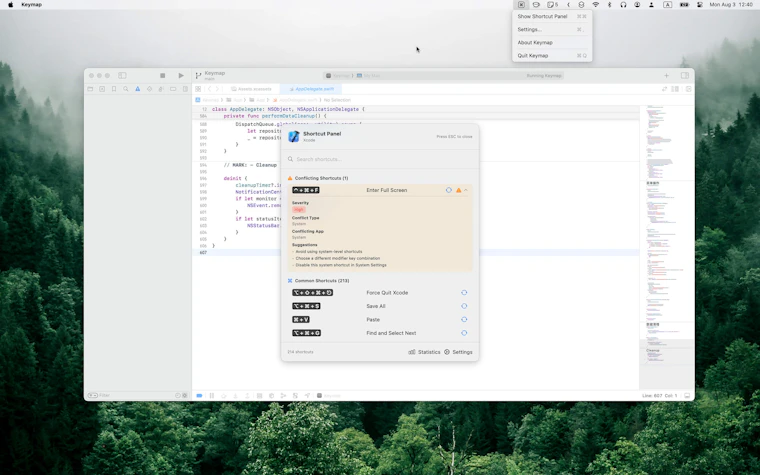The width and height of the screenshot is (760, 475).
Task: Click the headphones status icon
Action: pos(623,4)
